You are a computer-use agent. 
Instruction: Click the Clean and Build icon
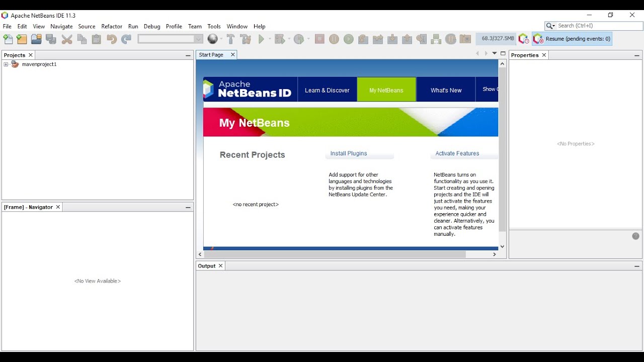click(x=246, y=39)
